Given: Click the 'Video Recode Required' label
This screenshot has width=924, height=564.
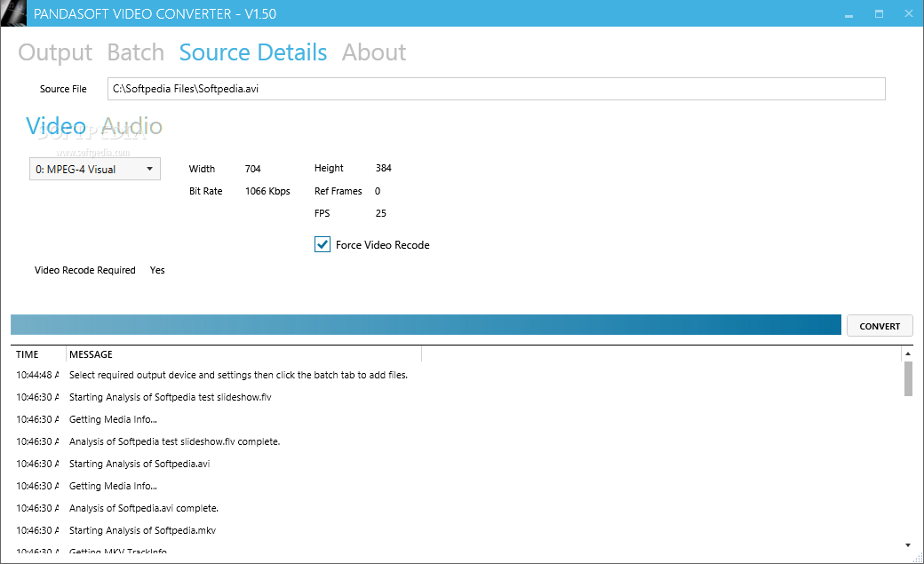Looking at the screenshot, I should [x=85, y=270].
